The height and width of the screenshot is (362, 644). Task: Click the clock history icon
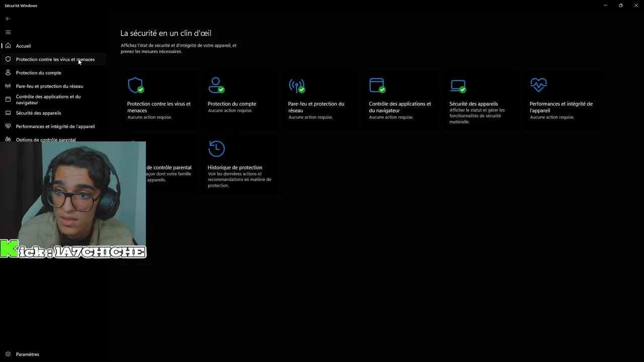coord(216,148)
